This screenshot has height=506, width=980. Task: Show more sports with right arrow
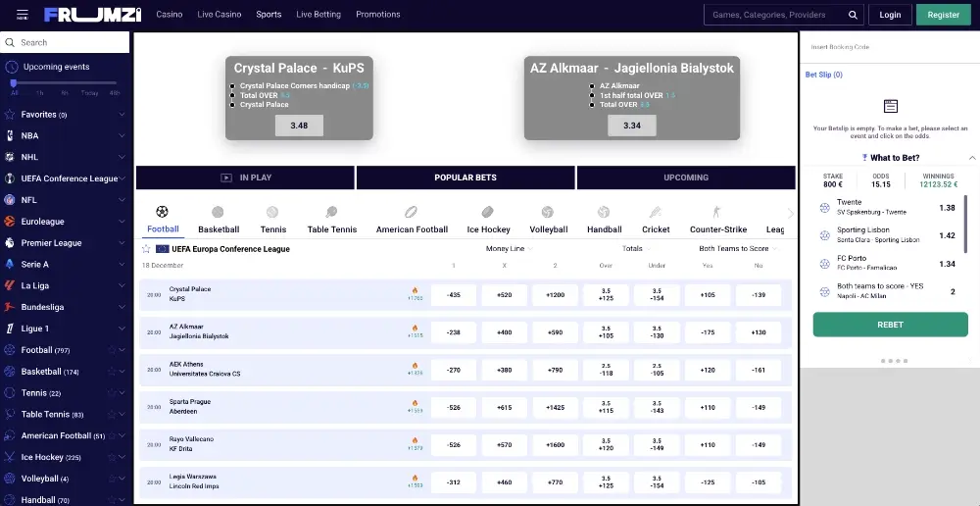[x=791, y=214]
